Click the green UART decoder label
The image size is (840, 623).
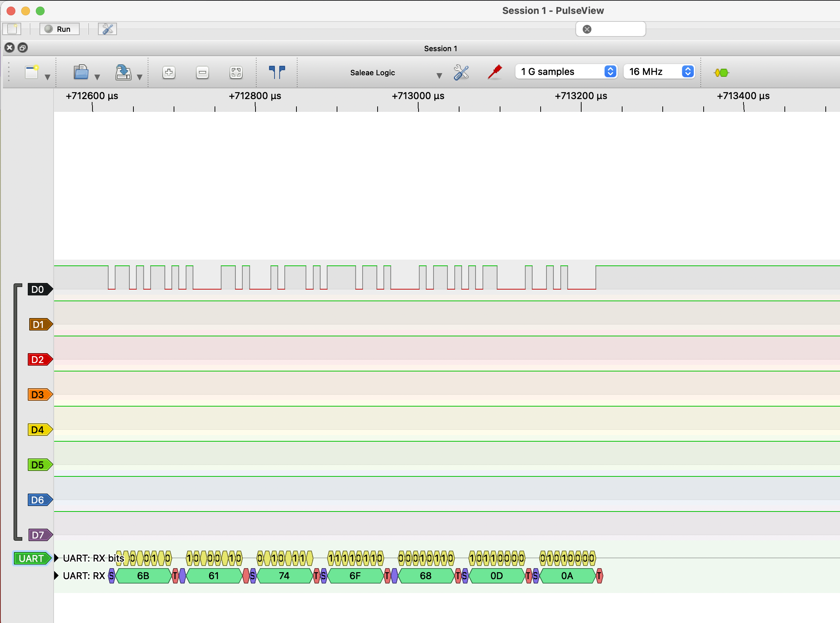(x=31, y=558)
